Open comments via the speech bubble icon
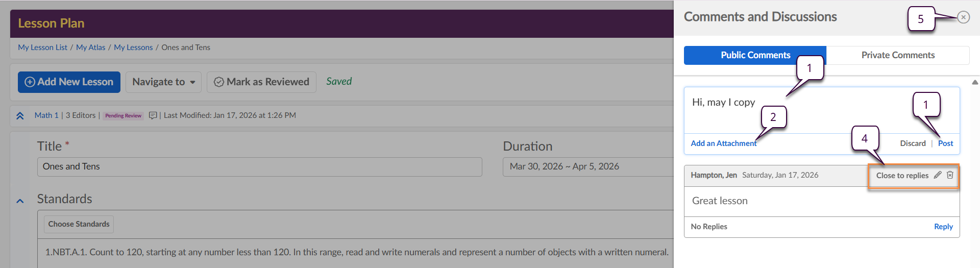 153,115
